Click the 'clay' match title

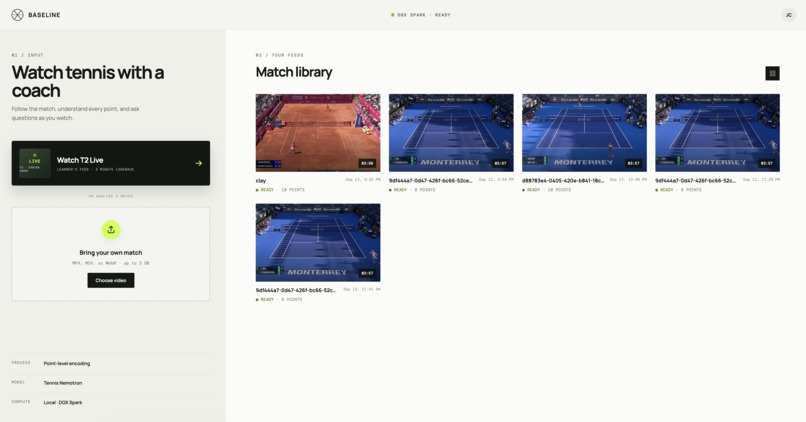pos(261,181)
